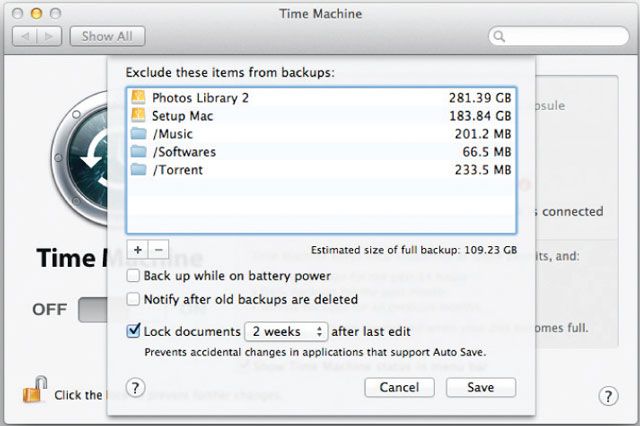Click the /Torrent folder icon
Viewport: 640px width, 426px height.
tap(138, 169)
